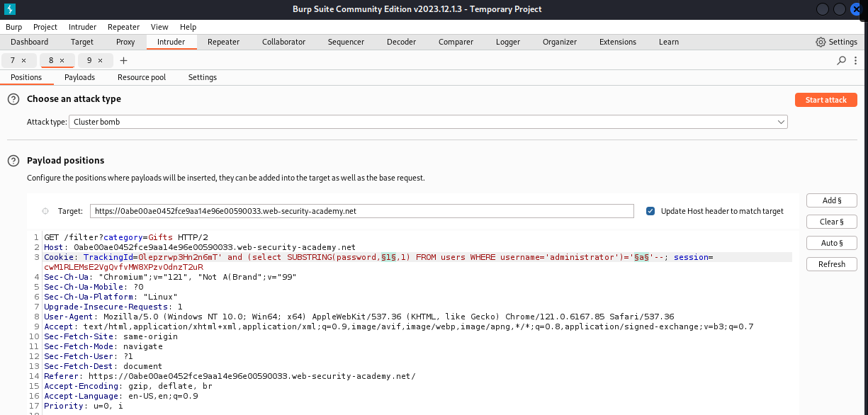Switch to the Collaborator tab
The width and height of the screenshot is (868, 415).
point(283,42)
